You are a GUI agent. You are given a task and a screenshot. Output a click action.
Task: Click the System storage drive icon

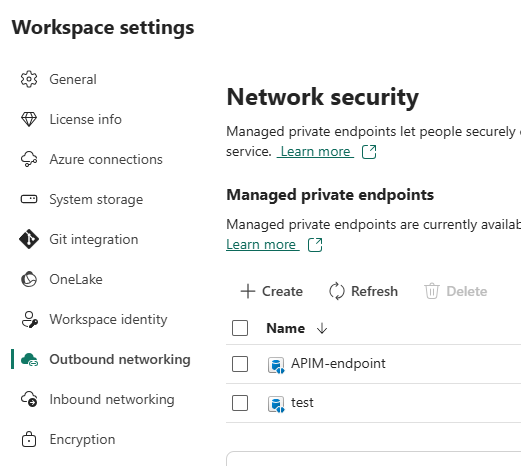29,199
